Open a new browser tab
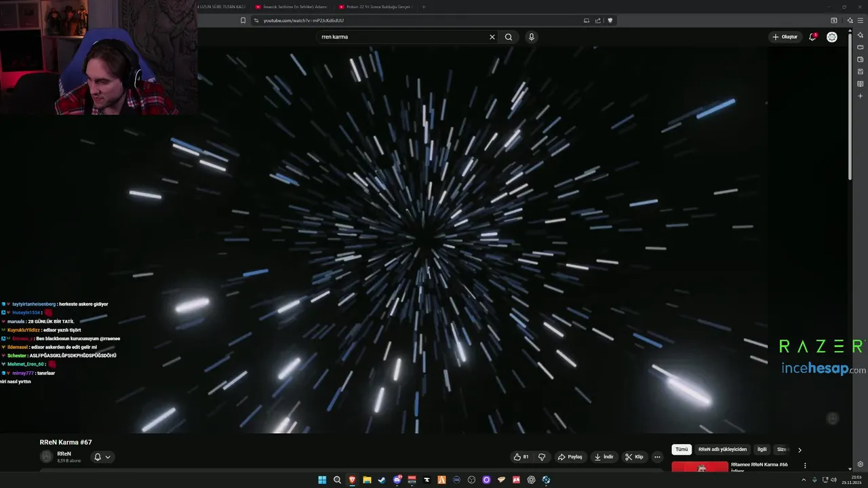868x488 pixels. [424, 7]
